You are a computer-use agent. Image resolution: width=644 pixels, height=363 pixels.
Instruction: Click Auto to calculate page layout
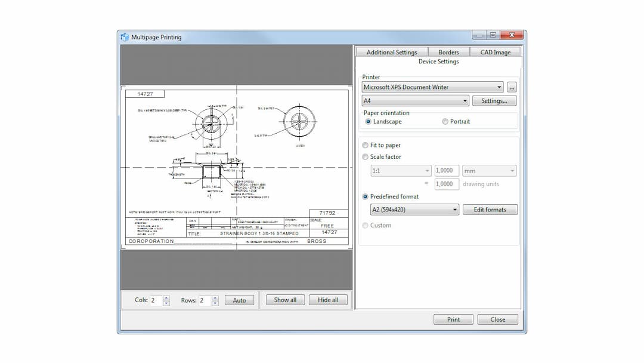coord(240,300)
